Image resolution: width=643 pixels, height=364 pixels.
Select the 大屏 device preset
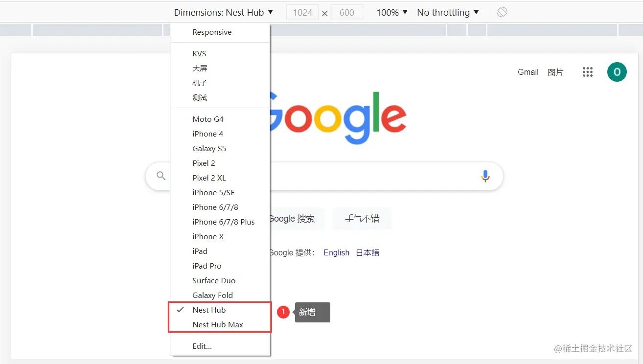220,68
